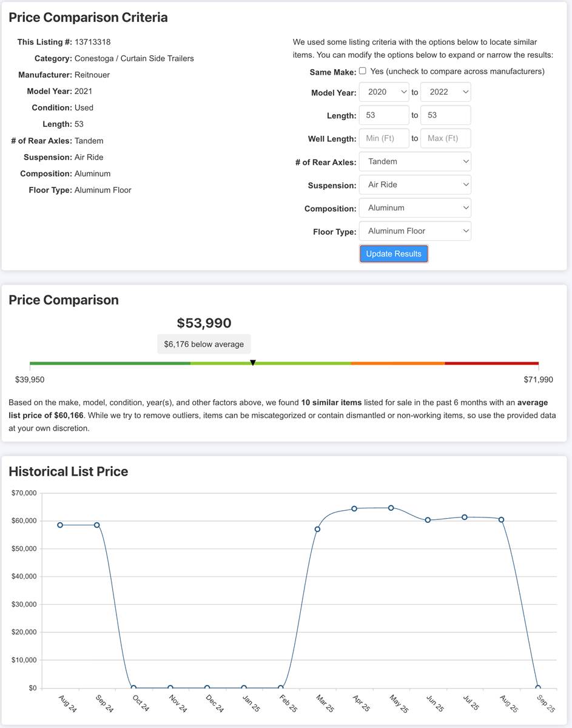Screen dimensions: 572x728
Task: Check the Same Make checkbox
Action: point(363,71)
